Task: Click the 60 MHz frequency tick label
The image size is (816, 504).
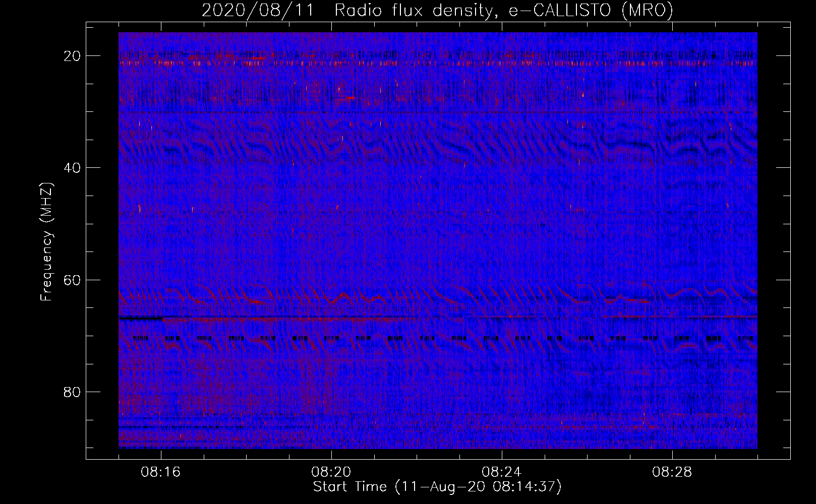Action: 73,280
